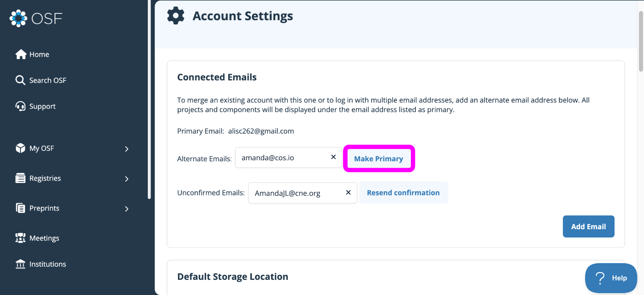Click the Institutions building icon
The height and width of the screenshot is (295, 644).
[20, 264]
